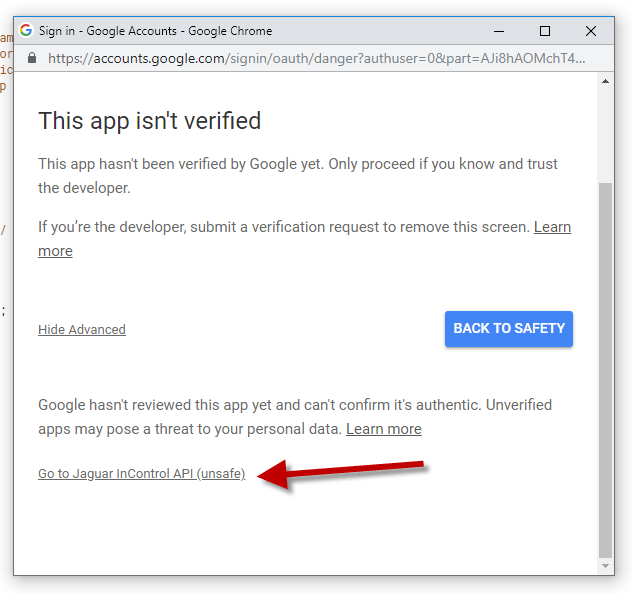Click the vertical scrollbar thumb
Image resolution: width=632 pixels, height=593 pixels.
click(605, 370)
